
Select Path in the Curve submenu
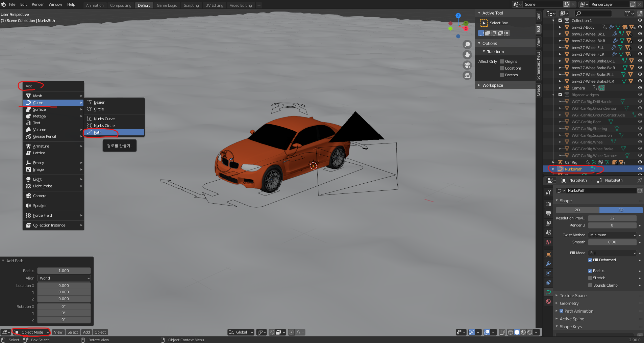pyautogui.click(x=114, y=132)
